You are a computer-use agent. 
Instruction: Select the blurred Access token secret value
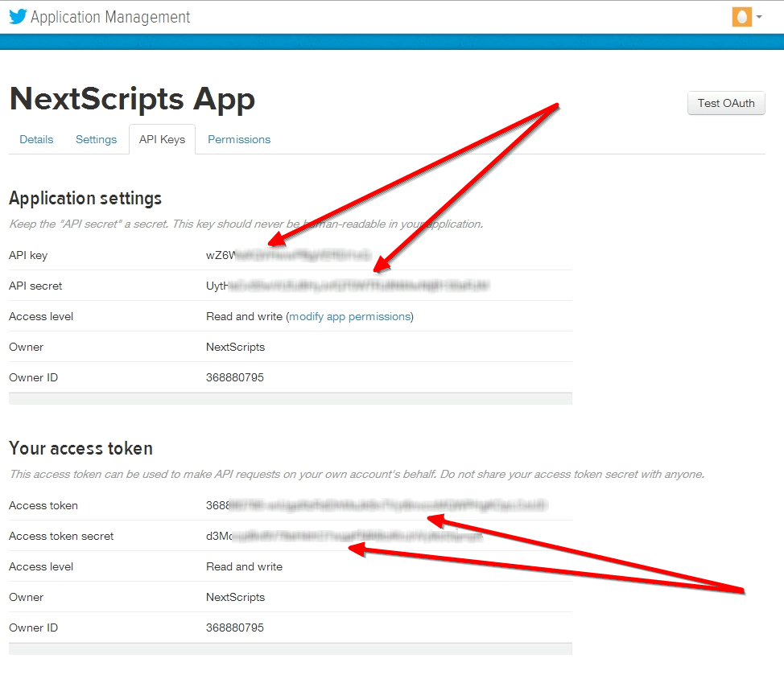(x=345, y=536)
